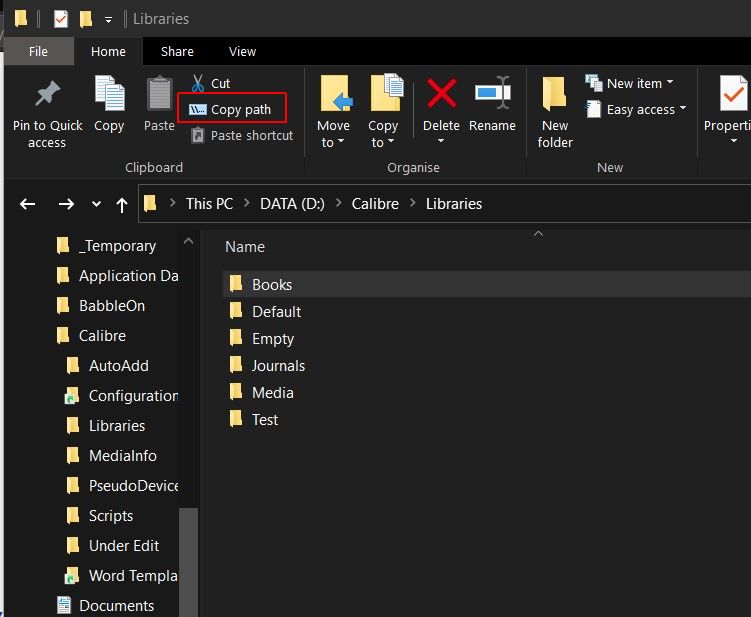Create a New folder from ribbon

click(555, 112)
